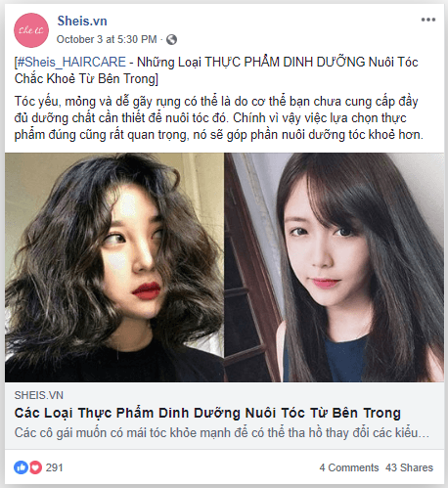This screenshot has width=448, height=488.
Task: Open the Sheis.vn page name link
Action: tap(82, 22)
